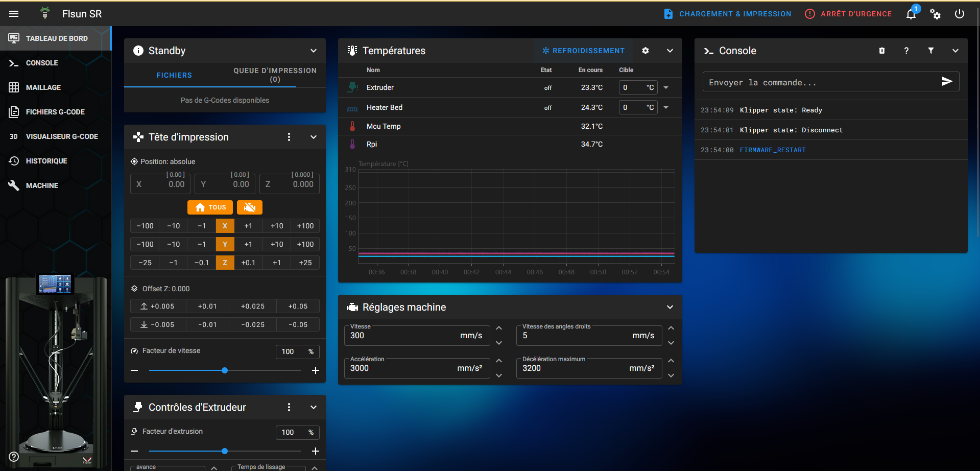
Task: Open temperature panel settings gear
Action: (x=646, y=51)
